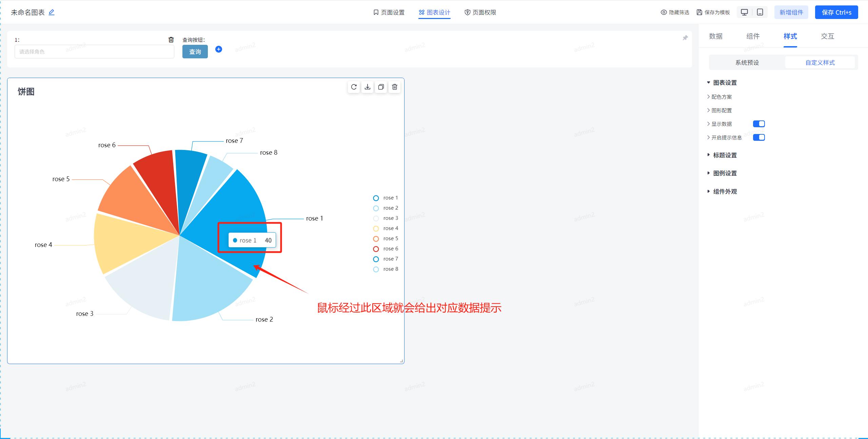Click the rose 2 light blue slice
The height and width of the screenshot is (439, 868).
(x=207, y=288)
